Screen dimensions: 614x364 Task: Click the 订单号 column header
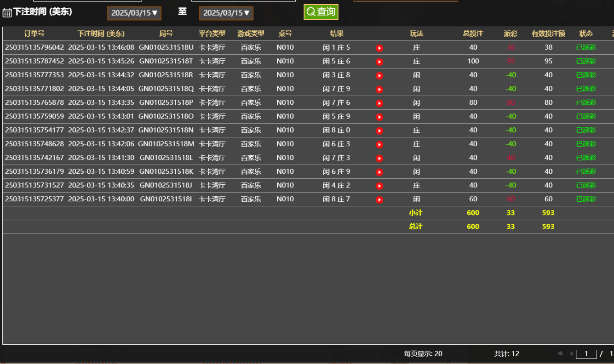[x=34, y=34]
